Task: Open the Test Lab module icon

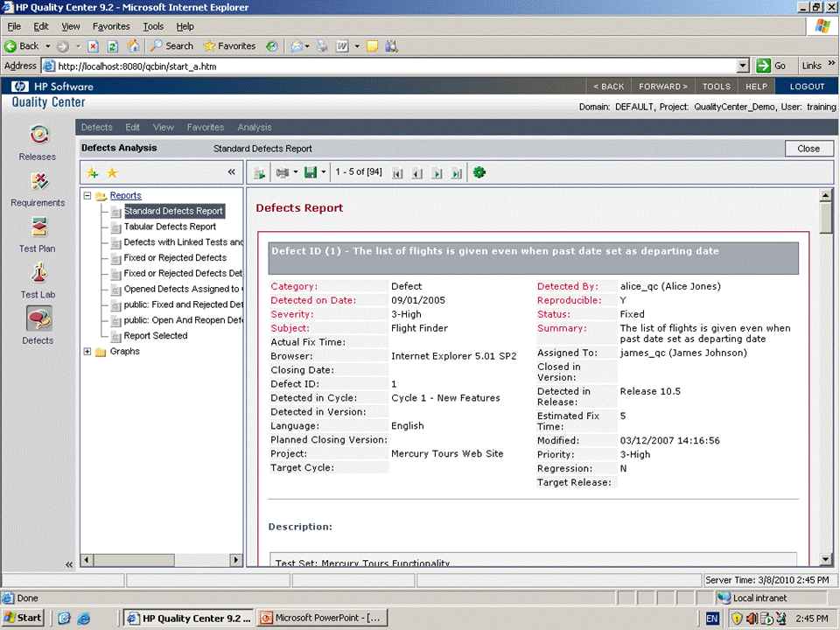Action: [38, 273]
